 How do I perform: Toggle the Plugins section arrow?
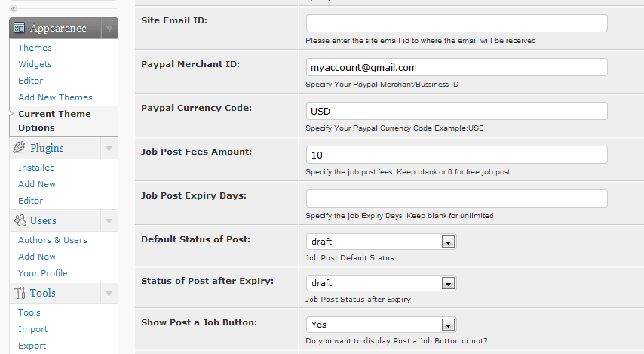pyautogui.click(x=109, y=149)
